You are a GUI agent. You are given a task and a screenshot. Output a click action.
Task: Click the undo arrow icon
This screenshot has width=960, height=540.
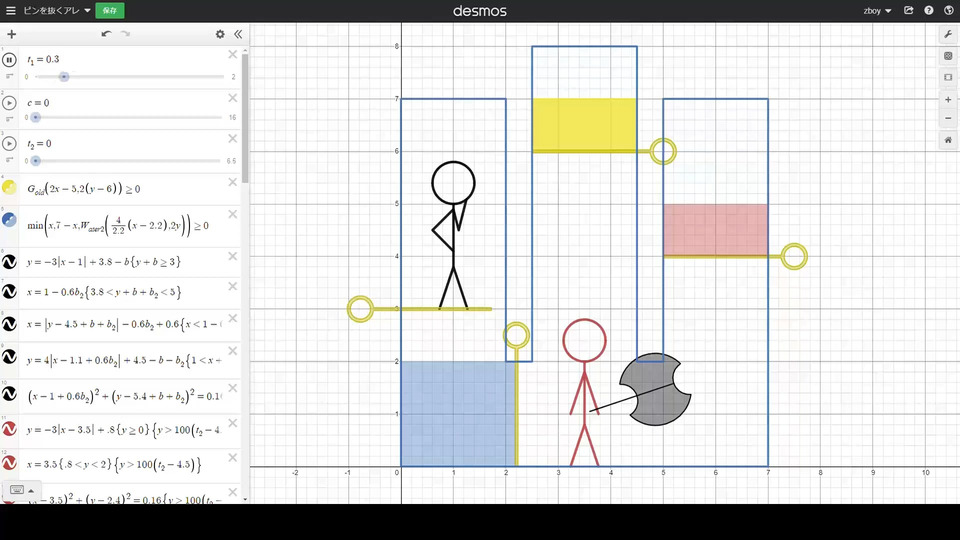[107, 34]
